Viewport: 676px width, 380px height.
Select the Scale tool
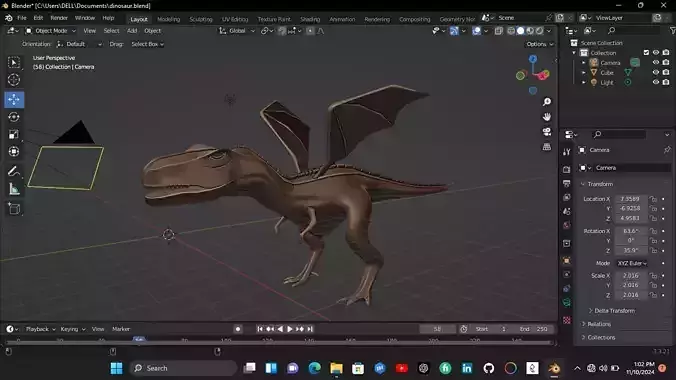pyautogui.click(x=14, y=134)
